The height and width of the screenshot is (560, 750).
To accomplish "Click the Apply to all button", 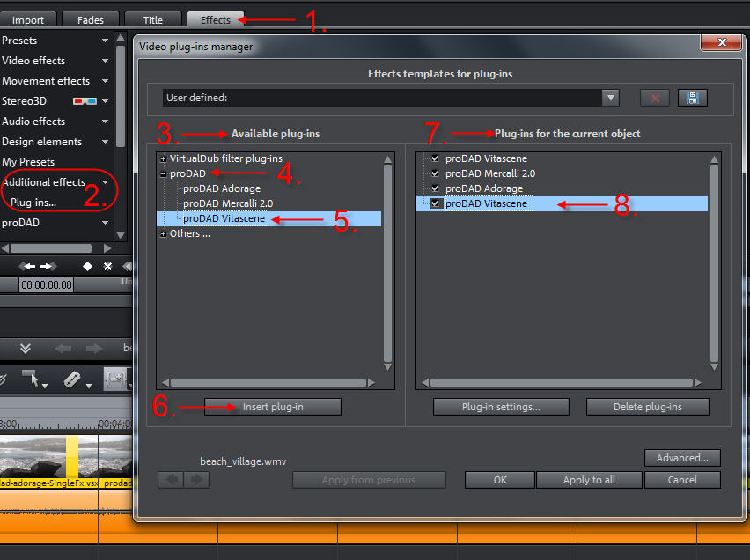I will pos(589,480).
